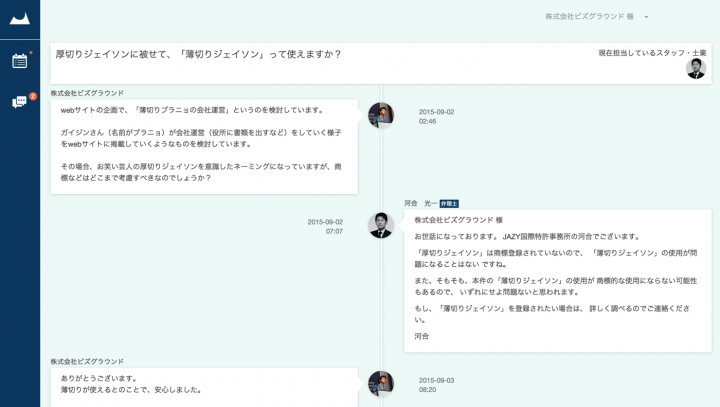The image size is (720, 407).
Task: Click the reply line お世話になっております
Action: point(527,237)
